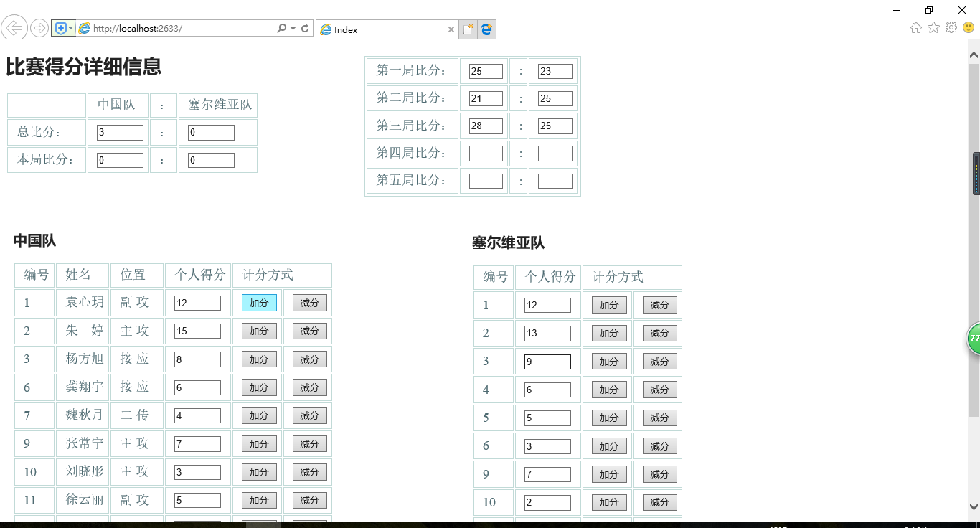Click Serbia current set score field
Screen dimensions: 980x528
point(211,160)
